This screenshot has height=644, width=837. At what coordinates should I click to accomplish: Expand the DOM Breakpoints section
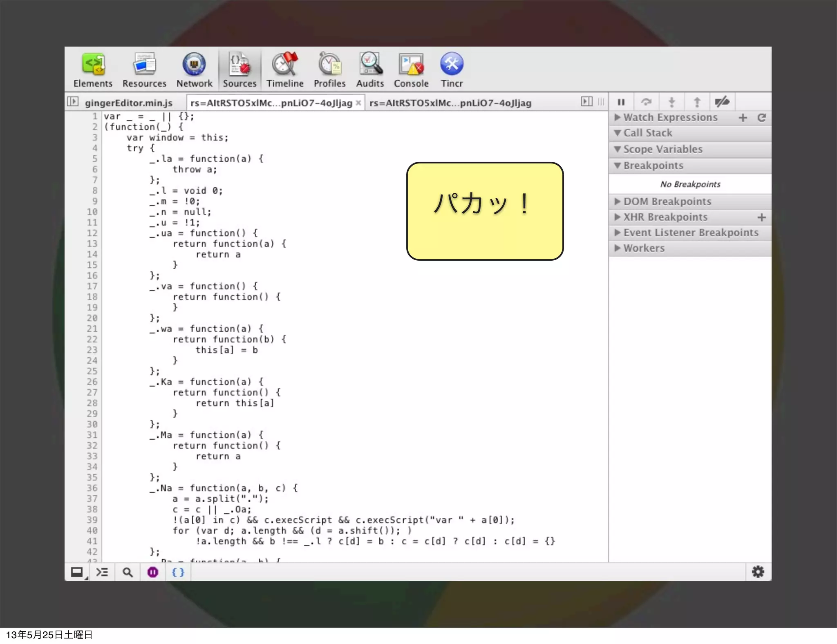pyautogui.click(x=667, y=201)
